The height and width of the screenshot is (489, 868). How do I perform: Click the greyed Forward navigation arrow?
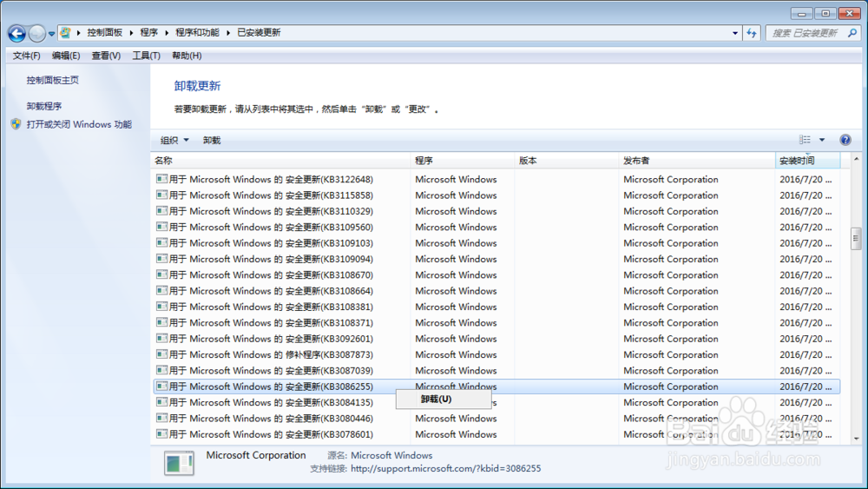(x=36, y=34)
